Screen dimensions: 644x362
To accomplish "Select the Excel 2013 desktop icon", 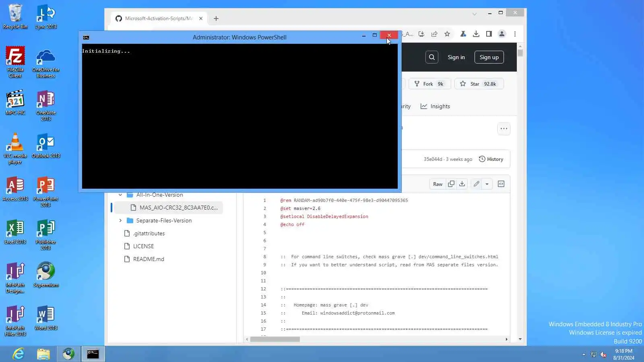I will click(x=15, y=232).
